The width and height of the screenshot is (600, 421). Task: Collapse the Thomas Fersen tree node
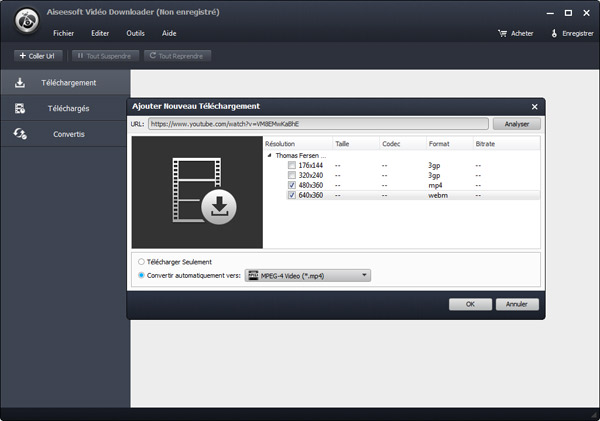click(269, 155)
